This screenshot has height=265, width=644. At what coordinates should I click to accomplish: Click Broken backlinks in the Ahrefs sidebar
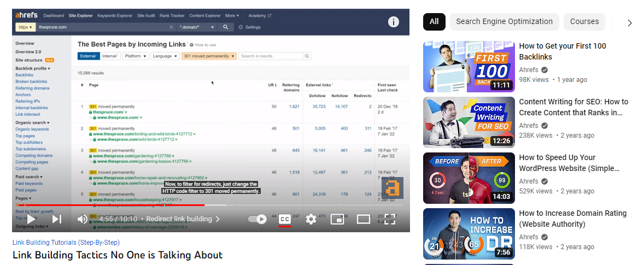point(31,81)
